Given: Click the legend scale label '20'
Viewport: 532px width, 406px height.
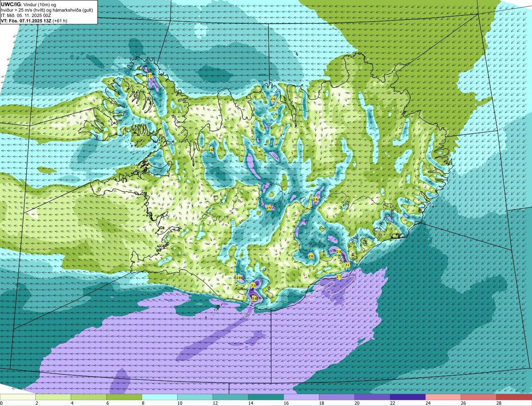Looking at the screenshot, I should (x=357, y=403).
